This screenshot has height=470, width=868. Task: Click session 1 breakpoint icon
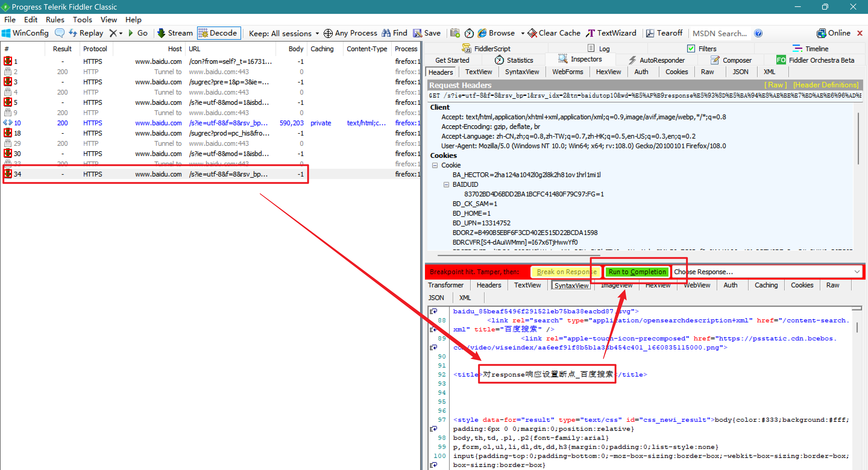(8, 61)
